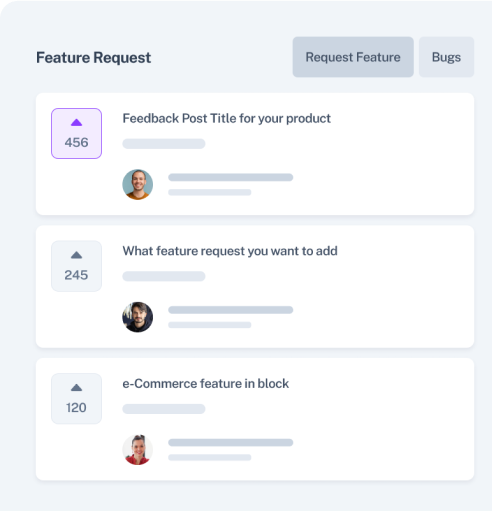492x511 pixels.
Task: Upvote the e-Commerce post with 120 votes
Action: (76, 399)
